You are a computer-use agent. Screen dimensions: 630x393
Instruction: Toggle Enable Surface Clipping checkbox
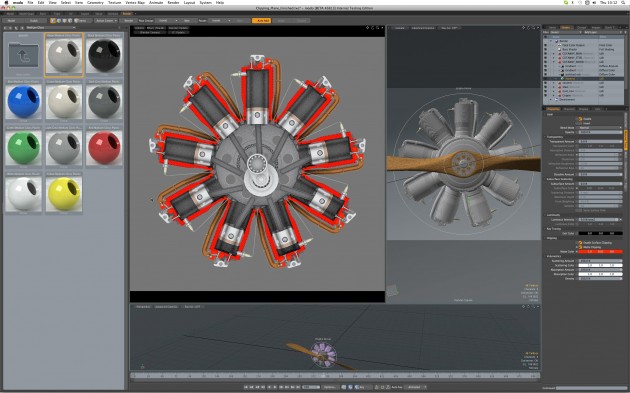click(580, 243)
